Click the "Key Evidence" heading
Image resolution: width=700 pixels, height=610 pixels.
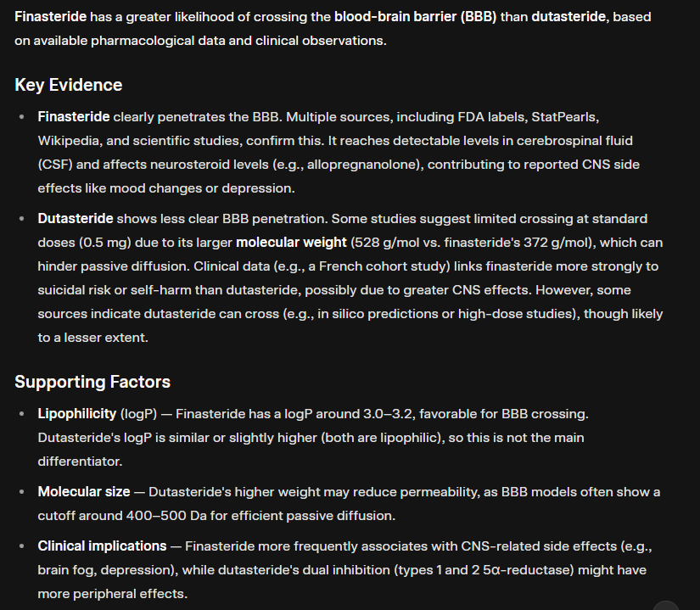[69, 85]
